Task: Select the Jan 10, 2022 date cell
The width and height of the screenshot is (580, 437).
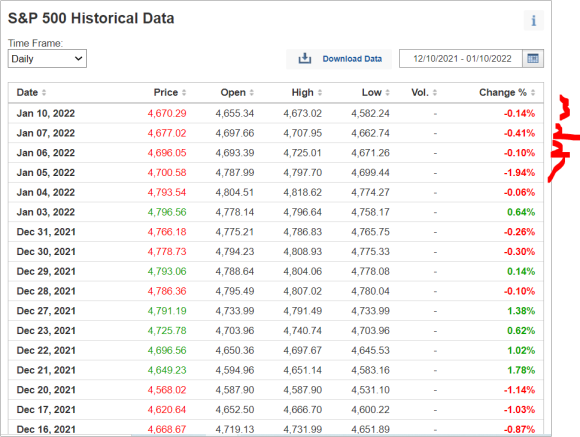Action: 46,113
